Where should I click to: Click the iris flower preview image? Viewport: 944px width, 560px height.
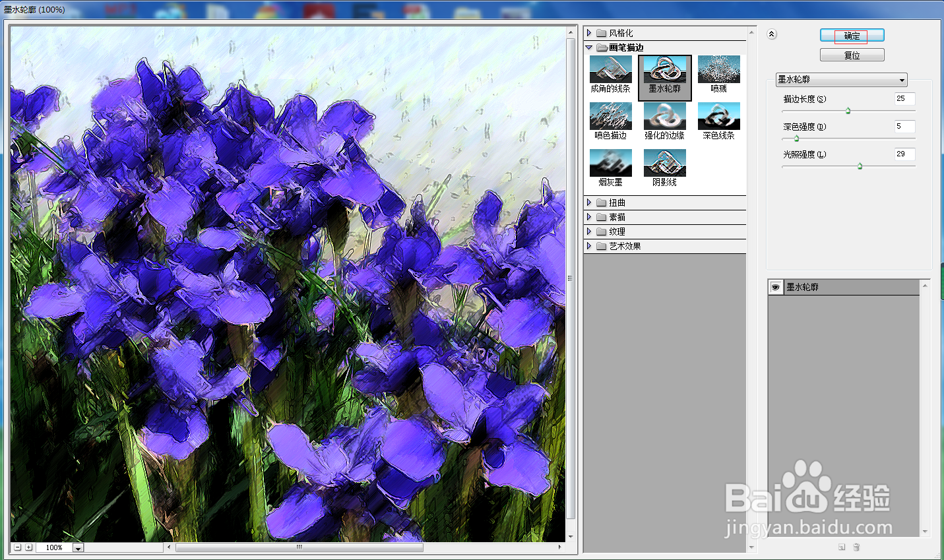(288, 284)
